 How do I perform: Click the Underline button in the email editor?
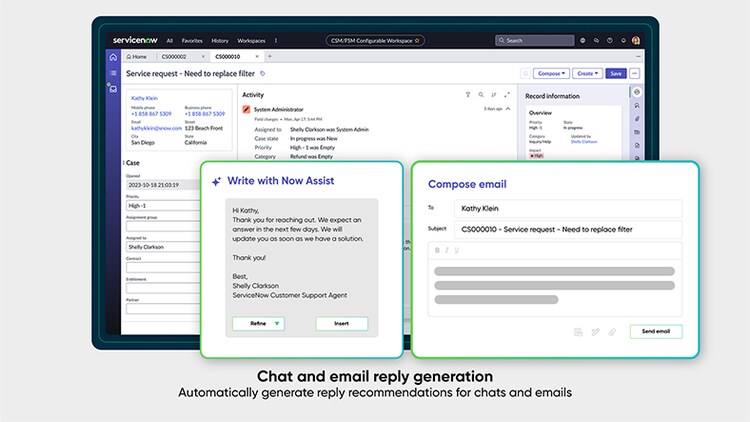[x=456, y=250]
